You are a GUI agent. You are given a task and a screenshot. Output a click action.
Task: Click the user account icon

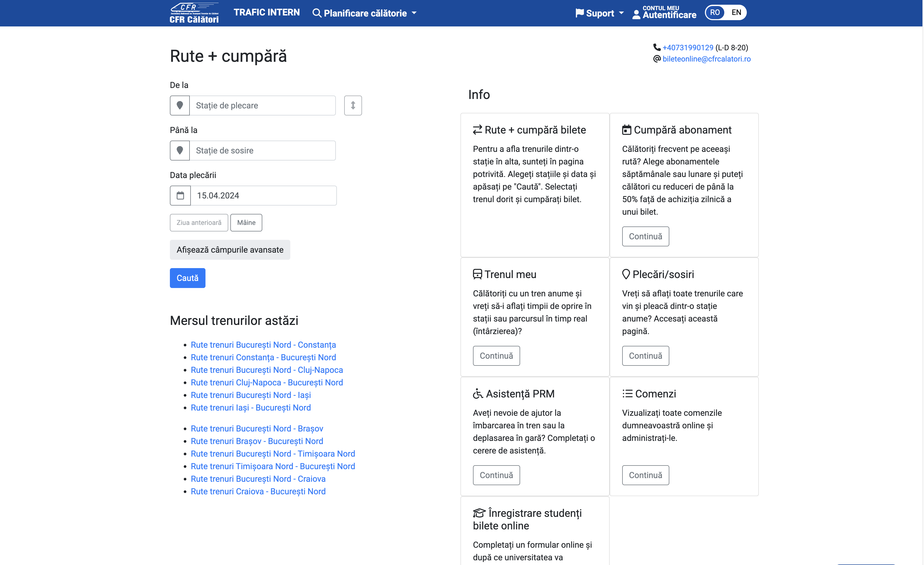coord(636,15)
